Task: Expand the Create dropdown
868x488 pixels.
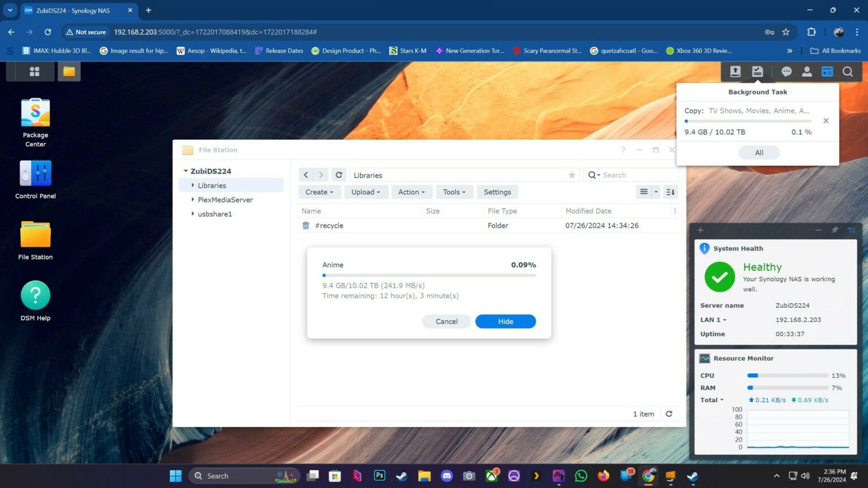Action: (319, 192)
